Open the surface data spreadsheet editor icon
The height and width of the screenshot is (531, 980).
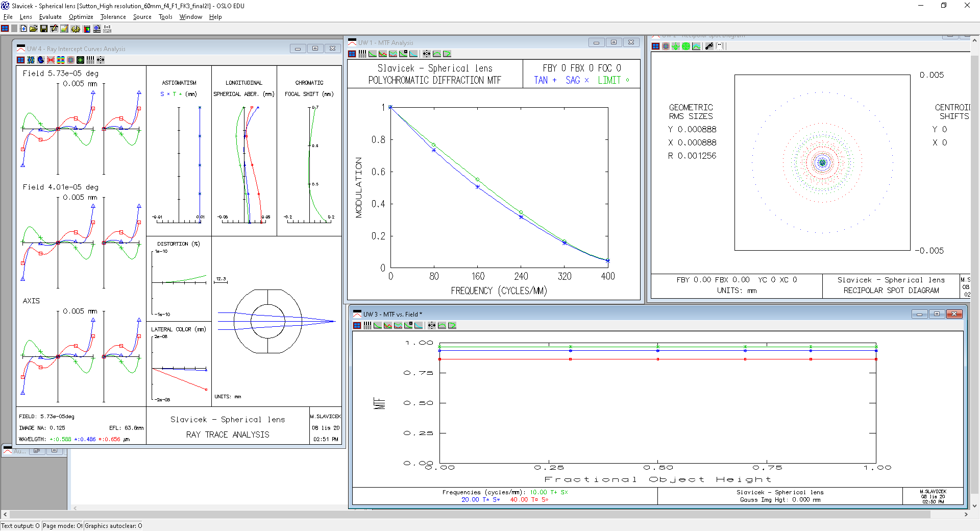click(x=54, y=29)
